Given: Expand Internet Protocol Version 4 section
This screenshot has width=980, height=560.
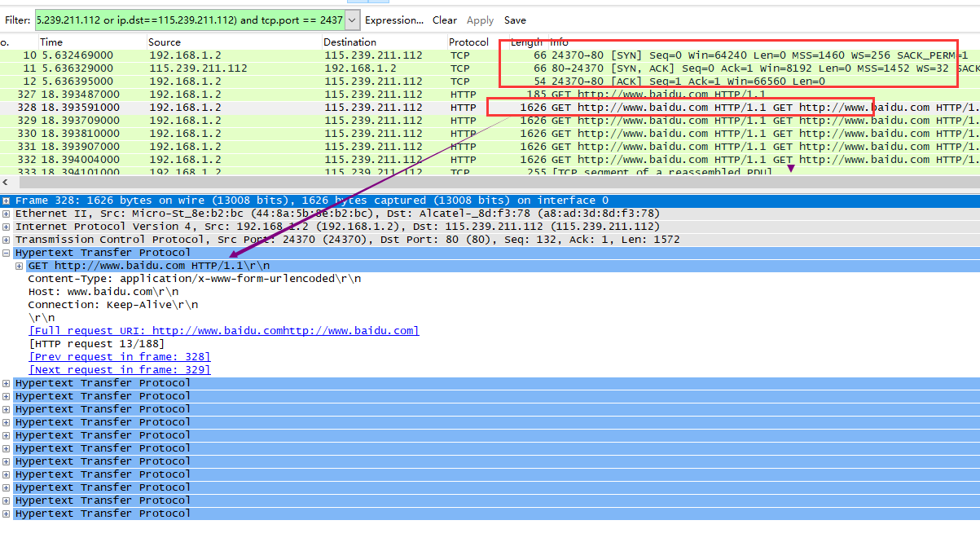Looking at the screenshot, I should point(7,227).
